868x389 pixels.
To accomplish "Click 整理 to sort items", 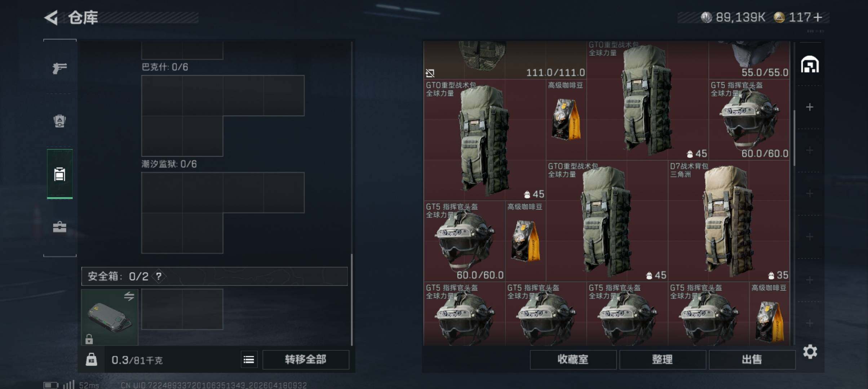I will tap(663, 359).
